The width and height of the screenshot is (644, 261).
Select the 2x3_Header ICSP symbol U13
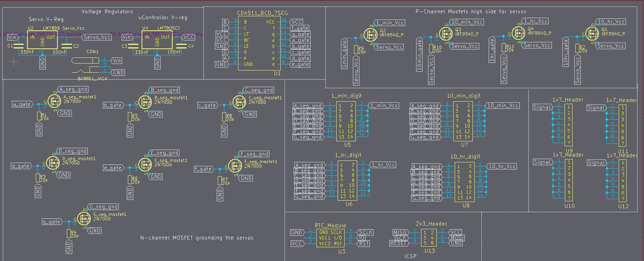click(429, 238)
